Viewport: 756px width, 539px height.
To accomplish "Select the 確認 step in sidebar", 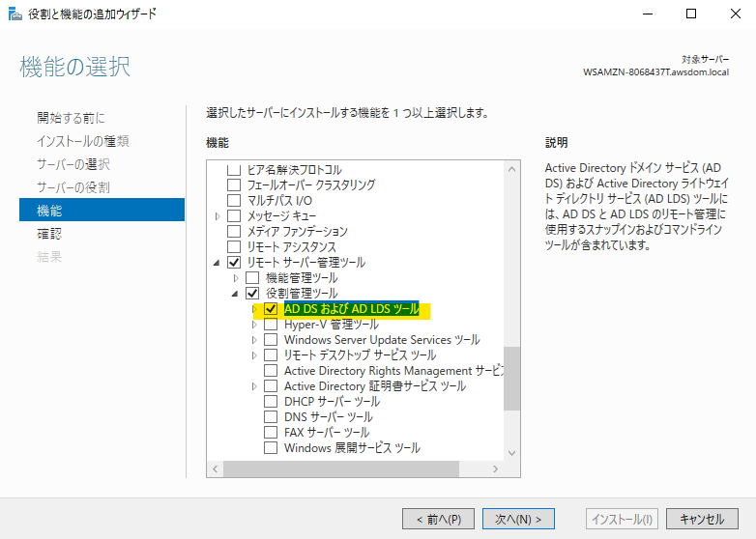I will (49, 233).
